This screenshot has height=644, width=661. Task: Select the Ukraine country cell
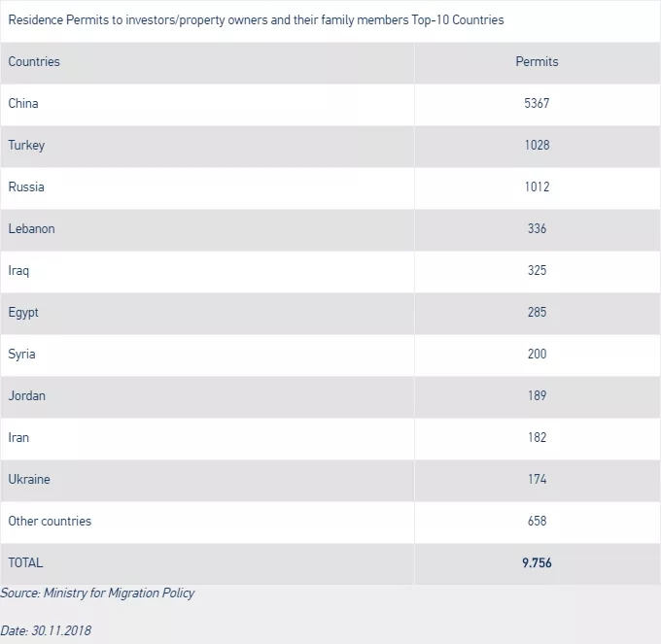coord(29,479)
